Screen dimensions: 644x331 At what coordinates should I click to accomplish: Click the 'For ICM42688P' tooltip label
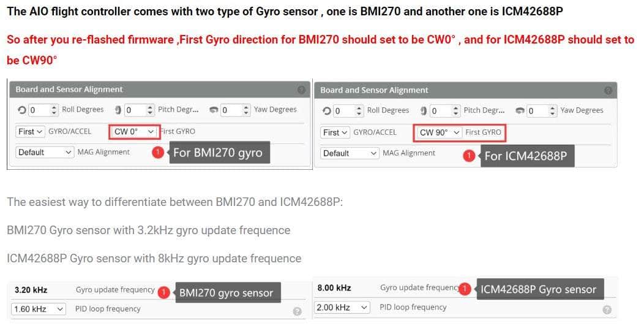525,156
